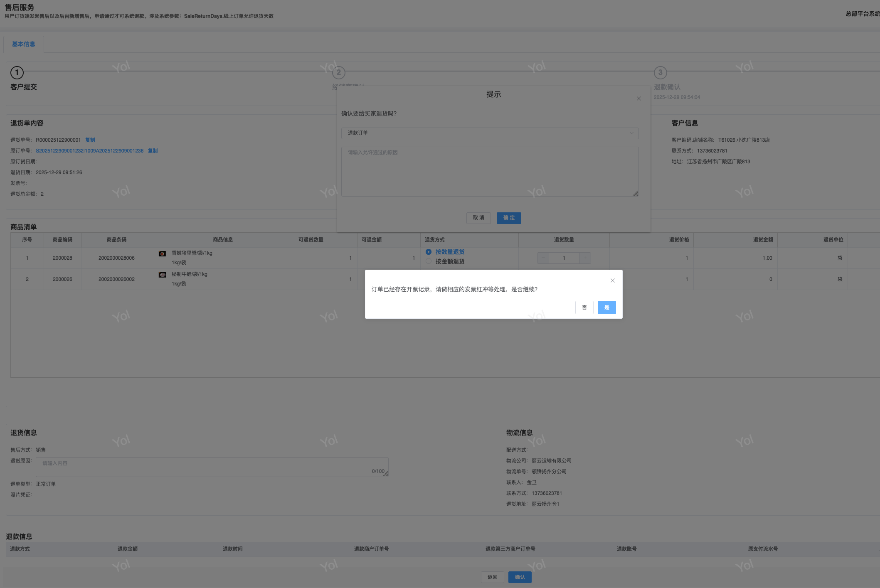Screen dimensions: 880x588
Task: Close the invoice warning dialog with X
Action: click(612, 280)
